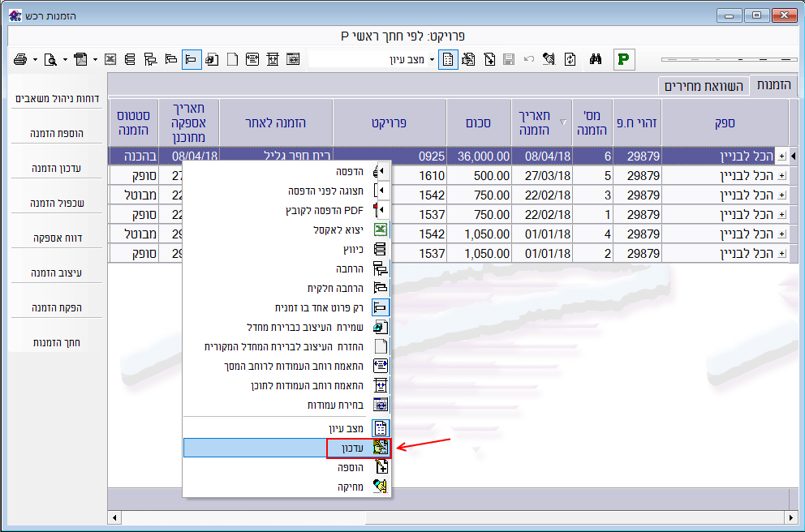The width and height of the screenshot is (805, 532).
Task: Choose יצוא לאקסל from the context menu
Action: [337, 230]
